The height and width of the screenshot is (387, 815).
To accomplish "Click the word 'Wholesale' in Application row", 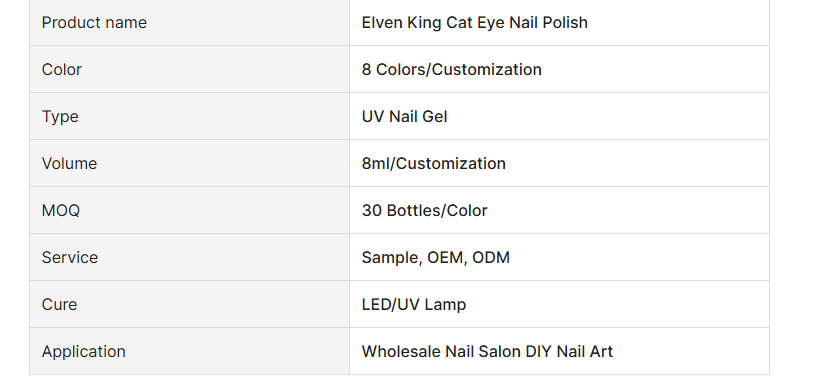I will coord(401,351).
